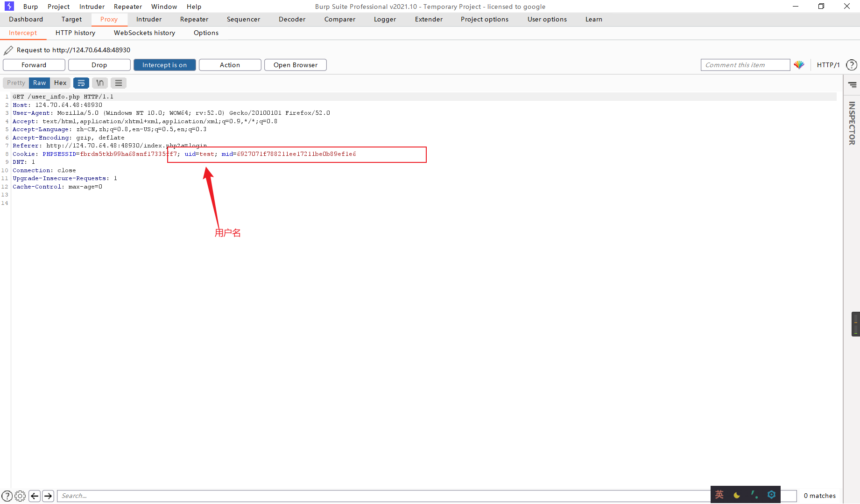Open the Comparer tab
Image resolution: width=860 pixels, height=504 pixels.
tap(340, 19)
